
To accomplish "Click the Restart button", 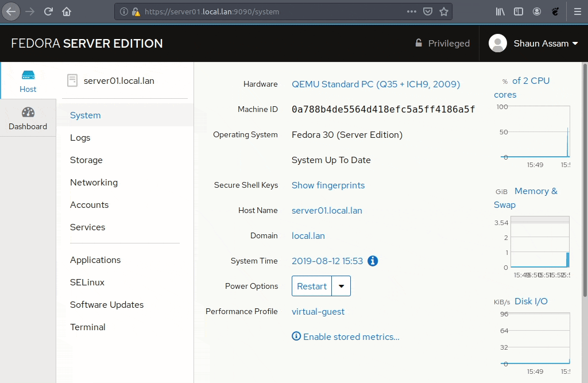I will (312, 286).
